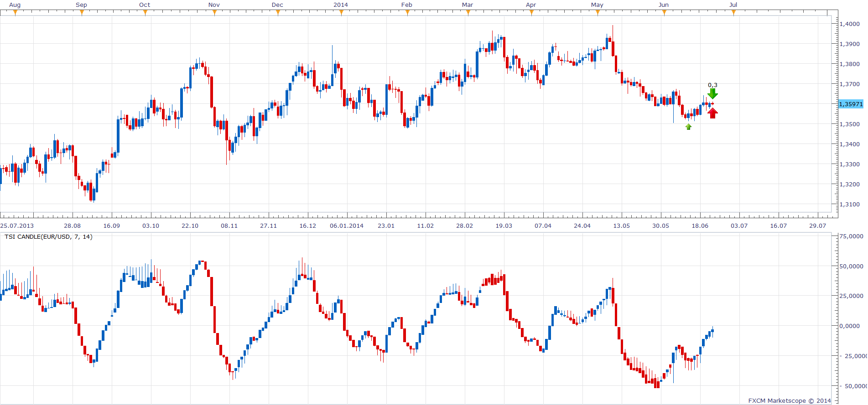The height and width of the screenshot is (405, 868).
Task: Click the 03.10 date label
Action: coord(151,226)
